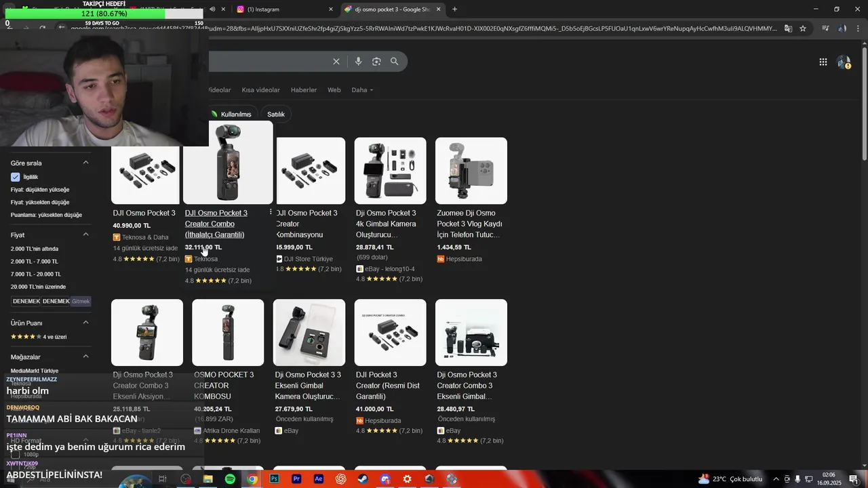
Task: Show hidden system tray icons
Action: 776,479
